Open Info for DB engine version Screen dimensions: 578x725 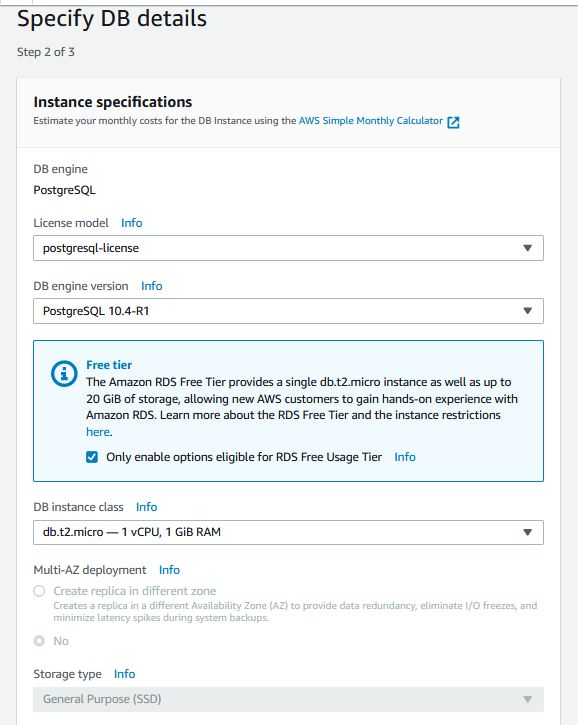[152, 286]
